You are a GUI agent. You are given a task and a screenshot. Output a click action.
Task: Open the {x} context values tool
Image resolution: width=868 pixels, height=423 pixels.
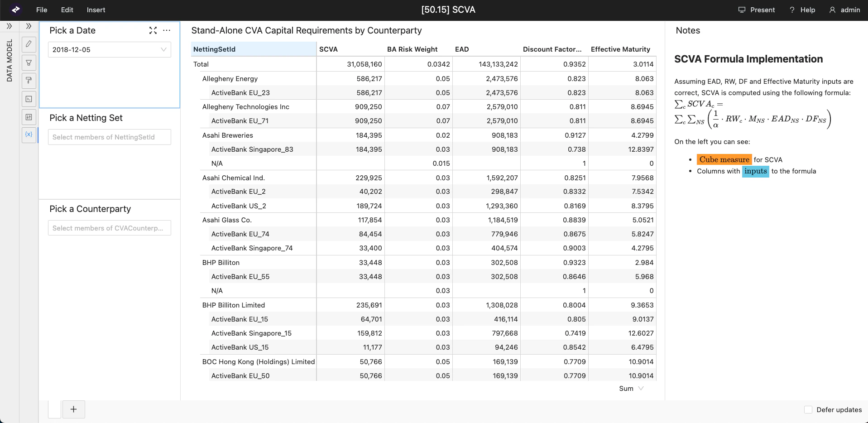coord(29,135)
